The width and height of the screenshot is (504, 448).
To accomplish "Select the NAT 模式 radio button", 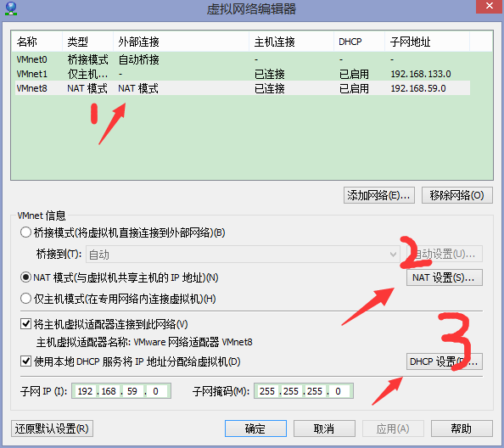I will (25, 277).
